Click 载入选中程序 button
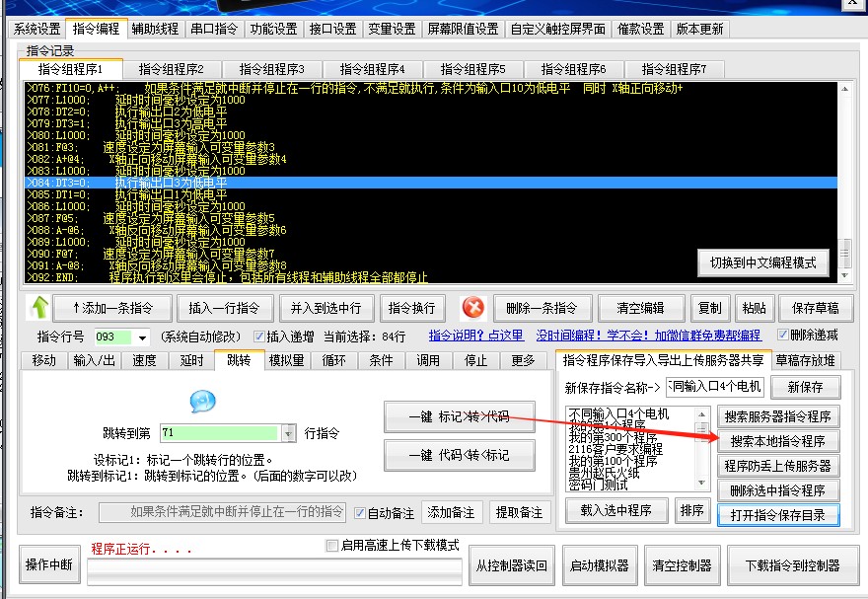The width and height of the screenshot is (868, 599). click(x=616, y=510)
